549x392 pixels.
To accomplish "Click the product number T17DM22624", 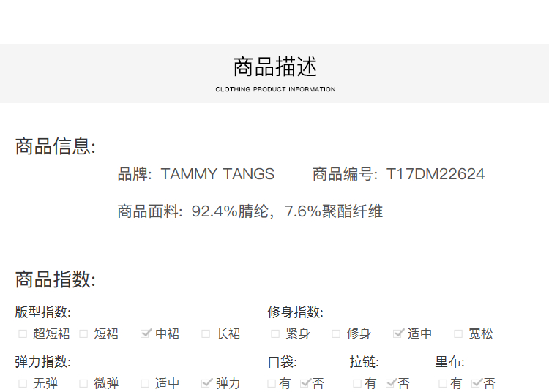I will [436, 174].
